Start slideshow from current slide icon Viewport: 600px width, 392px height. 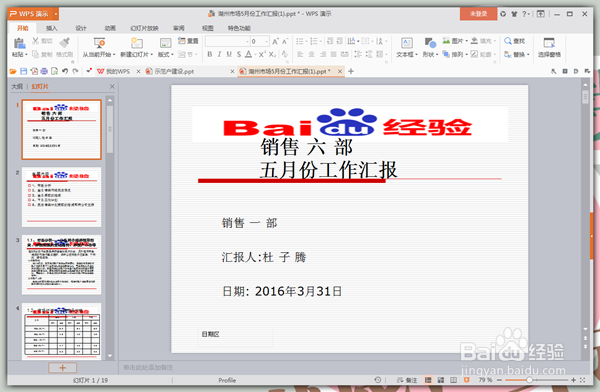coord(99,43)
